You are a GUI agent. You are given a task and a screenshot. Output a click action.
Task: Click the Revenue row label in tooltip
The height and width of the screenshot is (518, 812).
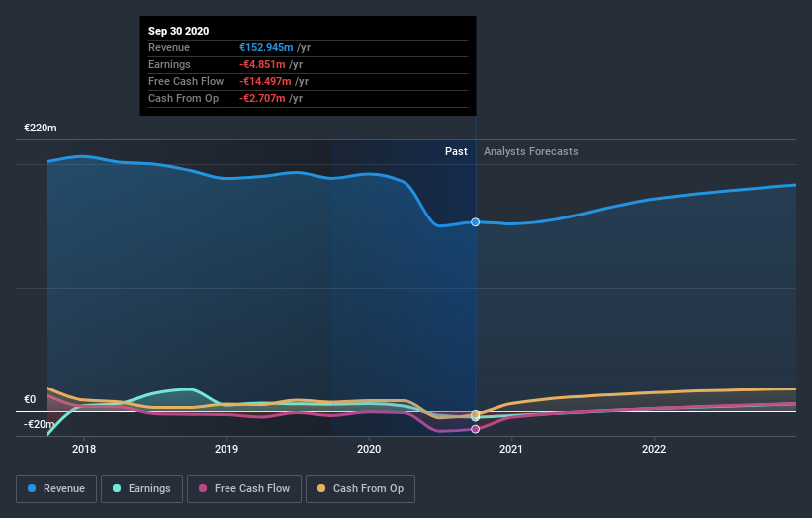tap(169, 47)
